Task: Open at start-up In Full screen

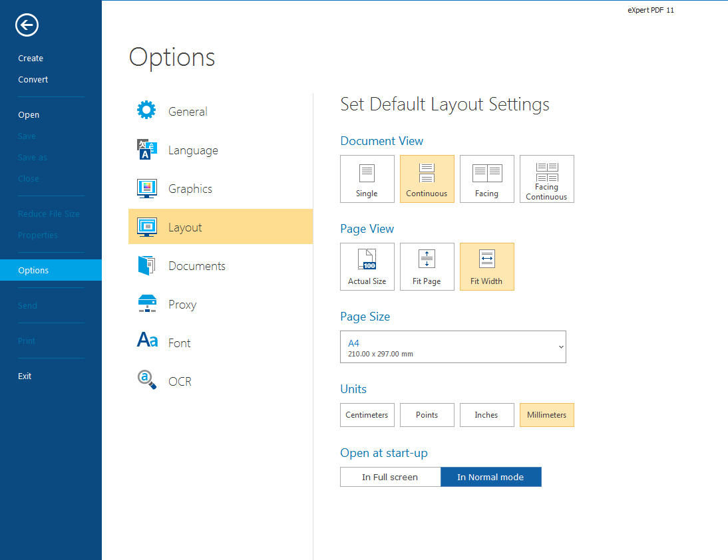Action: pyautogui.click(x=390, y=477)
